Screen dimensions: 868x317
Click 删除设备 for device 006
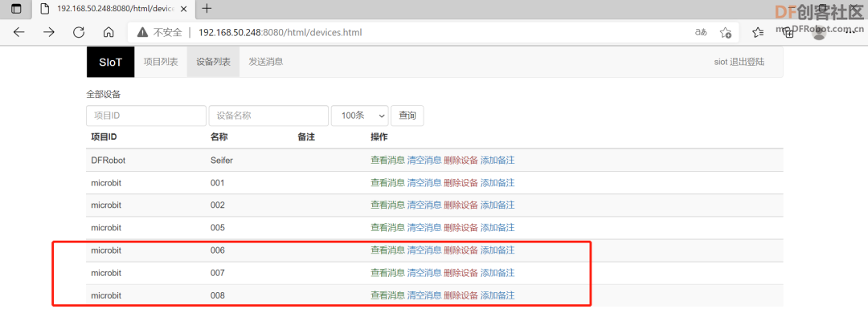461,250
